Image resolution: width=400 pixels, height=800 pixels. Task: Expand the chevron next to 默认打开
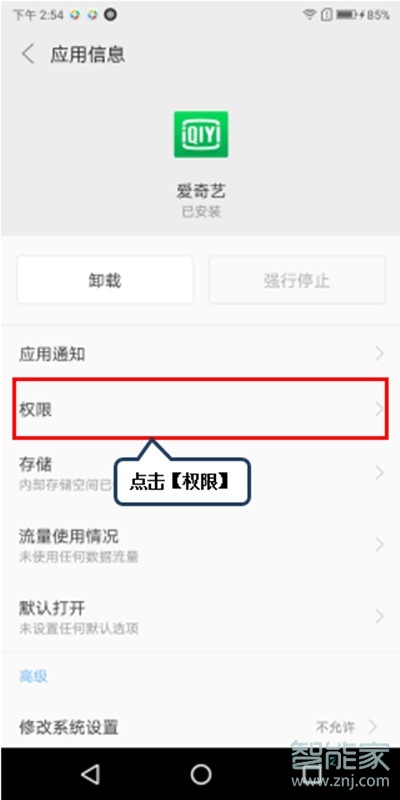point(379,616)
